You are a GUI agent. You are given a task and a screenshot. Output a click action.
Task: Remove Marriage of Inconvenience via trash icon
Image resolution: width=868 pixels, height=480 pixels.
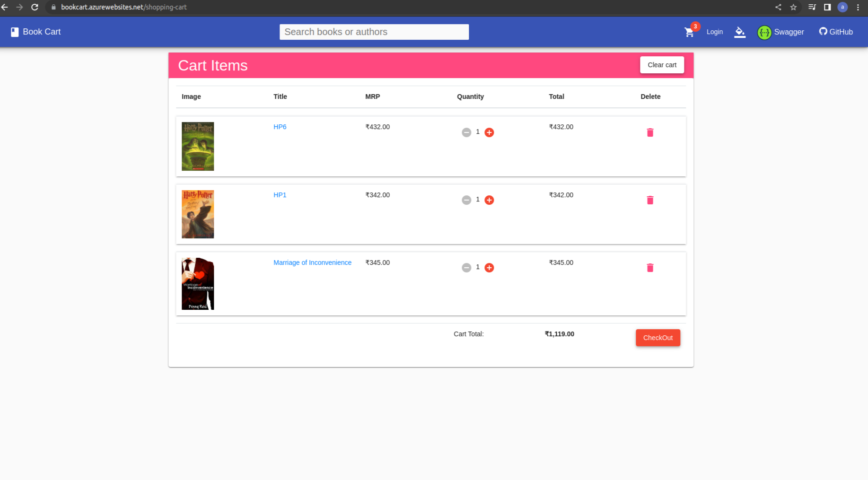point(650,267)
